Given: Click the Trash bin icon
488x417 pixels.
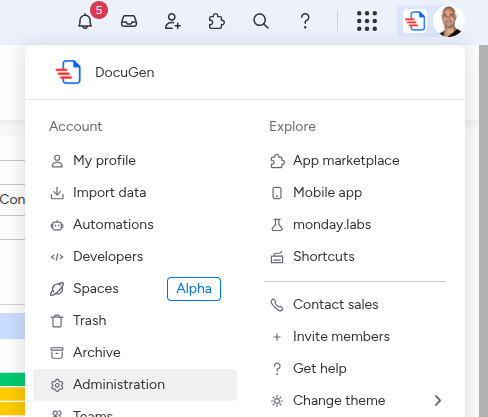Looking at the screenshot, I should tap(57, 321).
